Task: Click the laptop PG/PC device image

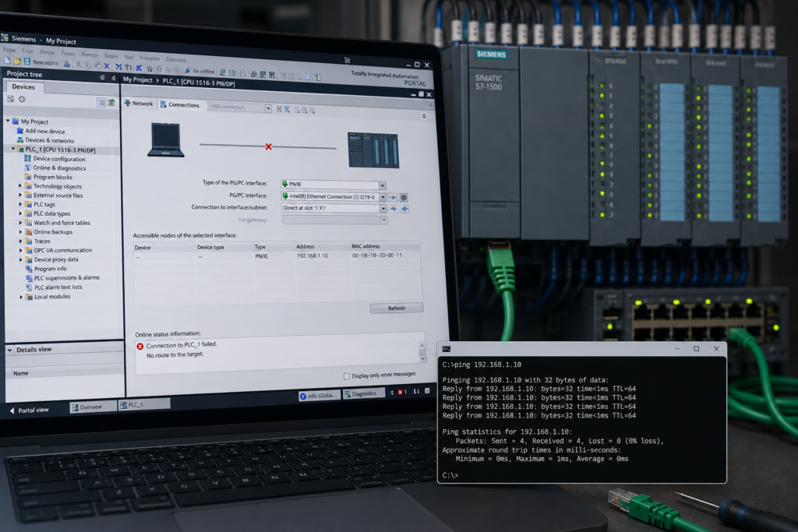Action: (166, 139)
